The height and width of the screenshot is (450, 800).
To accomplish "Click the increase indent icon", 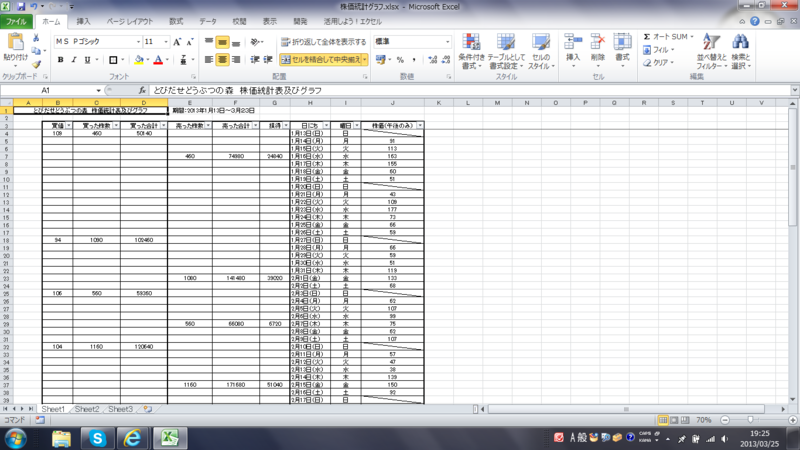I will click(268, 60).
